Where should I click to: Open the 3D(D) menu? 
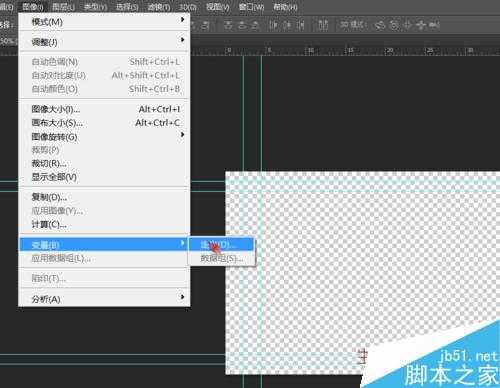[x=188, y=7]
